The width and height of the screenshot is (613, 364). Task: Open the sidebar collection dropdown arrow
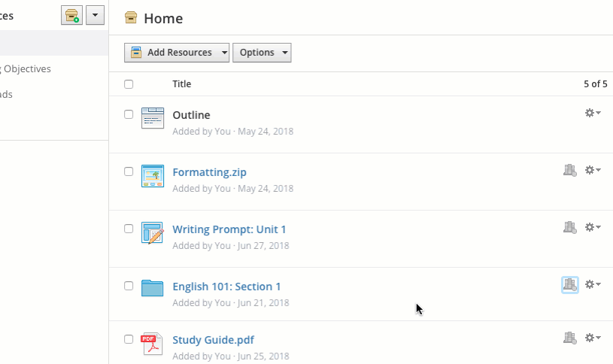click(95, 15)
